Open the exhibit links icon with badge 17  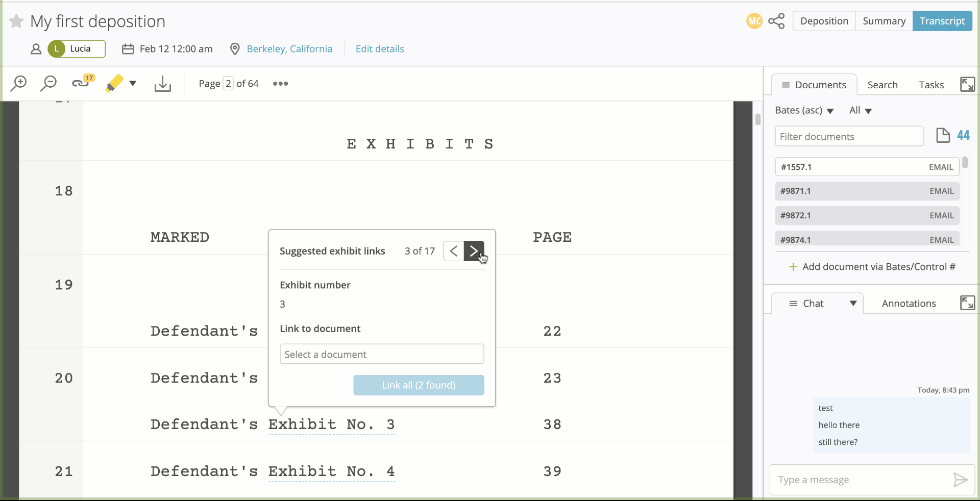point(83,82)
